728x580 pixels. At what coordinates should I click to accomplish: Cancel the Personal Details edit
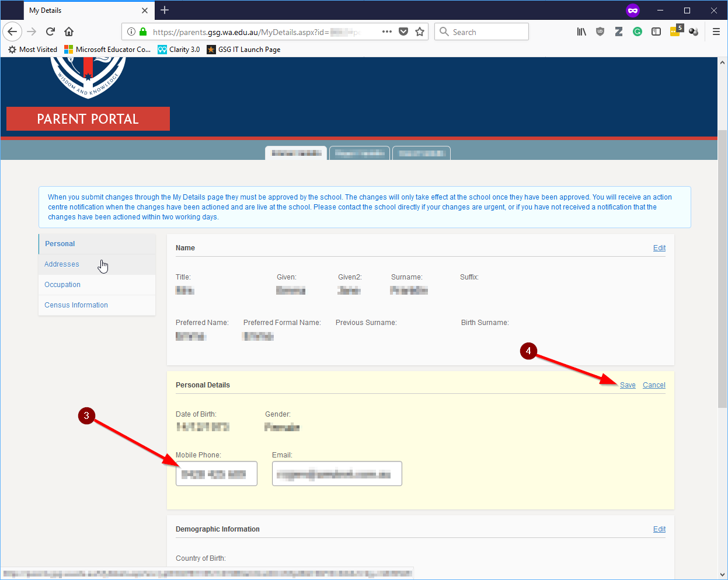point(653,385)
